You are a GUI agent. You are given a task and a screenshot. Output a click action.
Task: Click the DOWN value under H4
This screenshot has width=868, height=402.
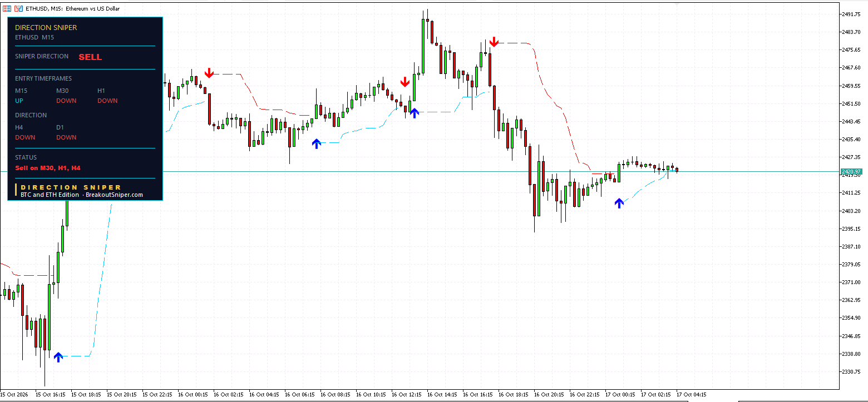(x=25, y=137)
